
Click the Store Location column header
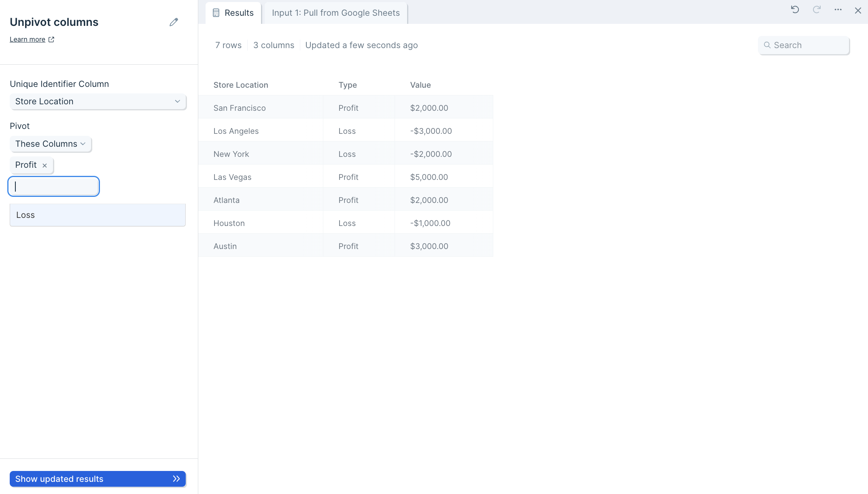[x=241, y=85]
